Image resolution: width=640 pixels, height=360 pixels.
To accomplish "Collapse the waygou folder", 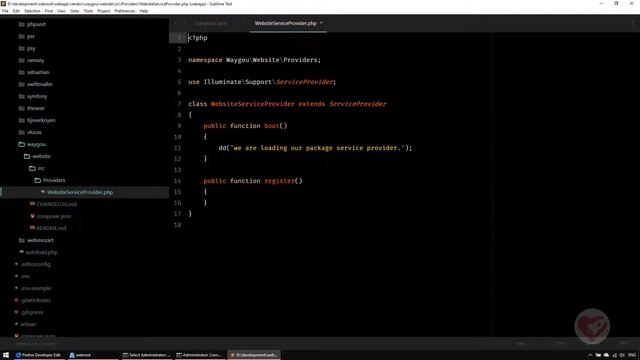I will point(22,144).
